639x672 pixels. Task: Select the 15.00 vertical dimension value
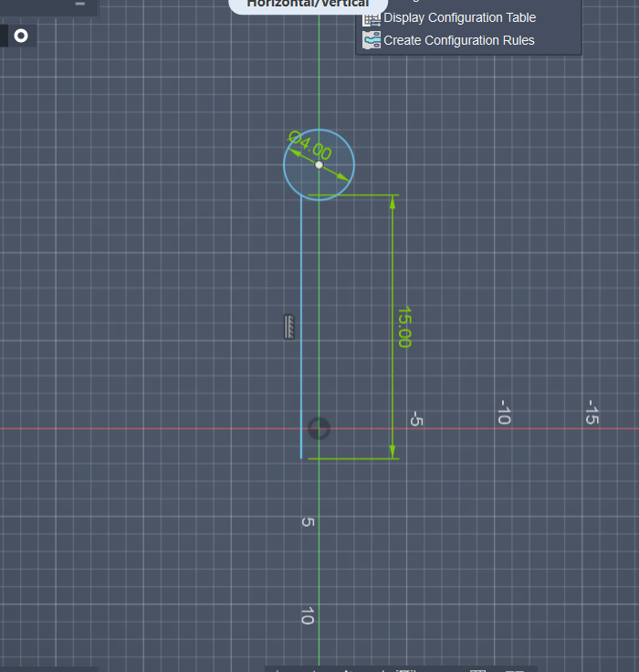pos(404,327)
